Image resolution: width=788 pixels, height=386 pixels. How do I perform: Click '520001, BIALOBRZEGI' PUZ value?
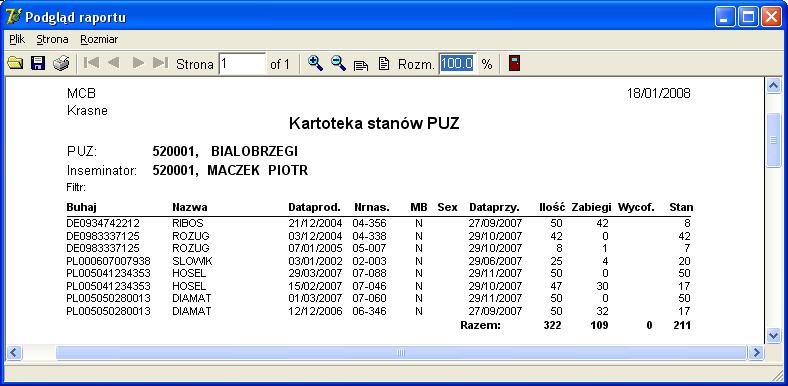point(225,151)
